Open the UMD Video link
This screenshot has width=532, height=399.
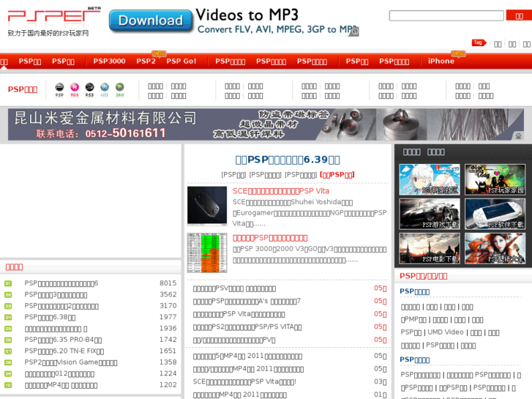click(446, 332)
